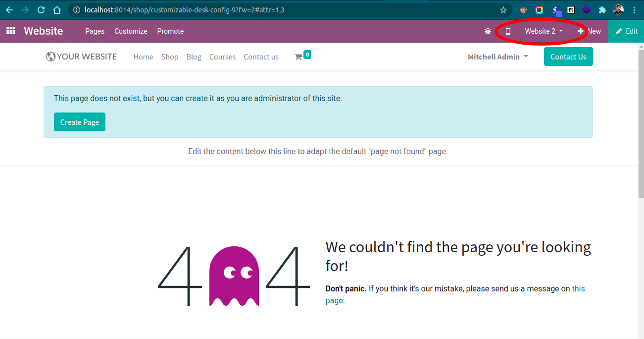Open the browser extensions puzzle icon
644x339 pixels.
point(602,10)
